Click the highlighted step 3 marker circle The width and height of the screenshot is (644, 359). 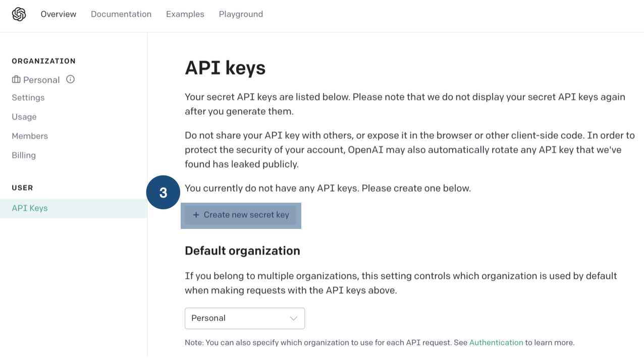[163, 192]
